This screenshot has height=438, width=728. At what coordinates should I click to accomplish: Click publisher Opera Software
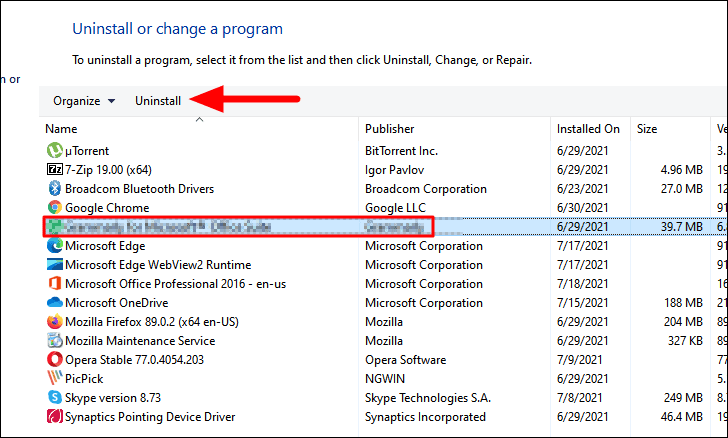pyautogui.click(x=405, y=360)
